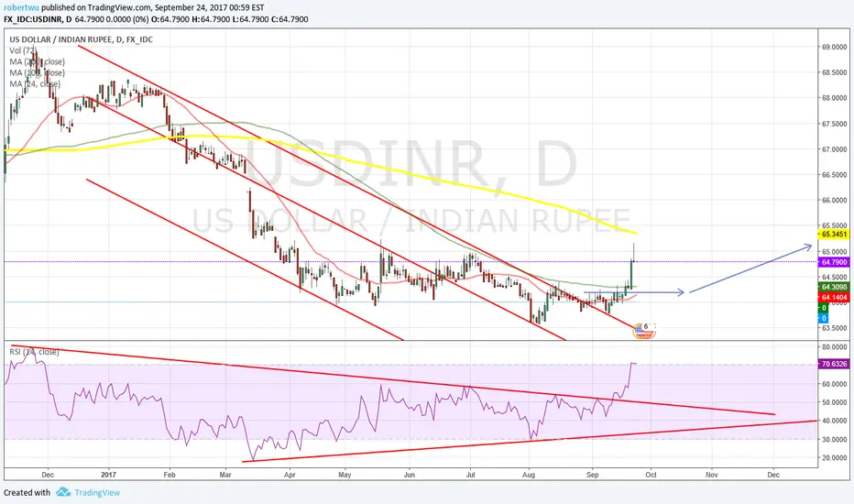Click the '2017' label on time axis
Viewport: 854px width, 504px height.
point(108,475)
